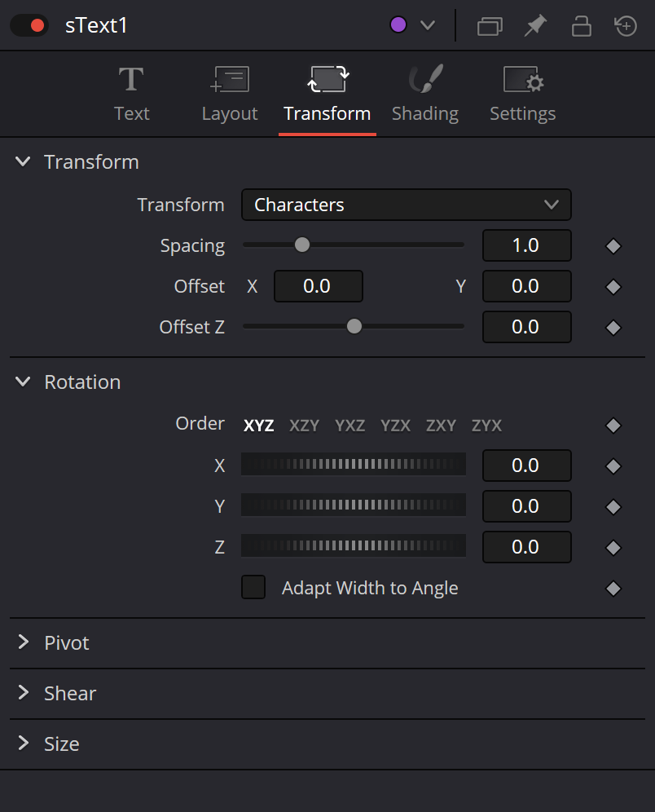Click the Offset Z value field
This screenshot has width=655, height=812.
pyautogui.click(x=527, y=327)
